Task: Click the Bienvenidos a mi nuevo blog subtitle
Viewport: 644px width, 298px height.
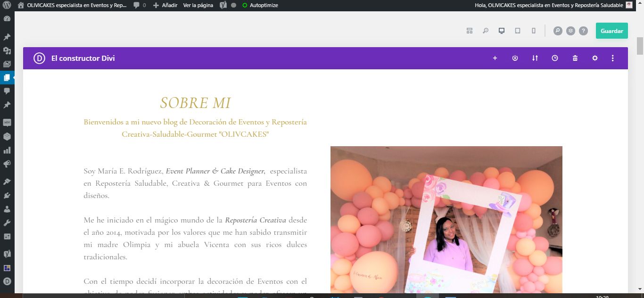Action: tap(195, 128)
